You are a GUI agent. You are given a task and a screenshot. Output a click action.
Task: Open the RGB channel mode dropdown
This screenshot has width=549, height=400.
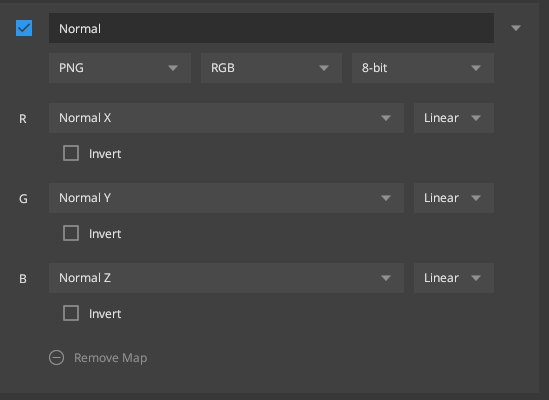coord(271,68)
